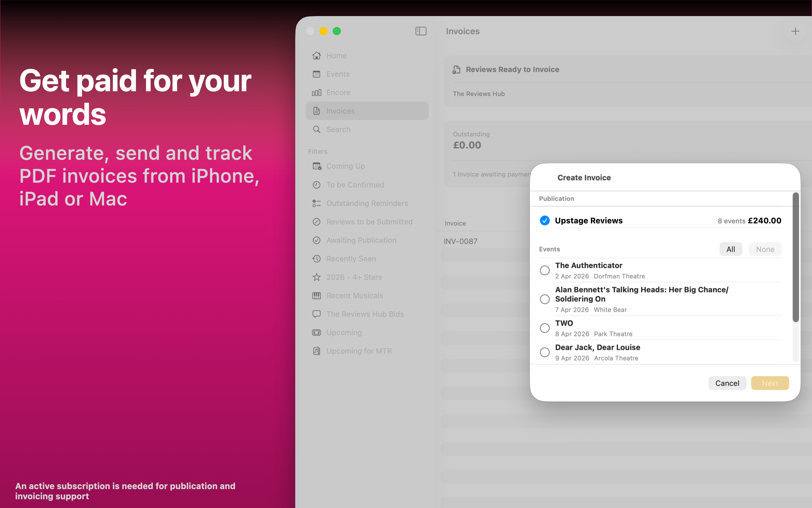
Task: Click The Reviews Hub Bids speech bubble icon
Action: (x=316, y=314)
